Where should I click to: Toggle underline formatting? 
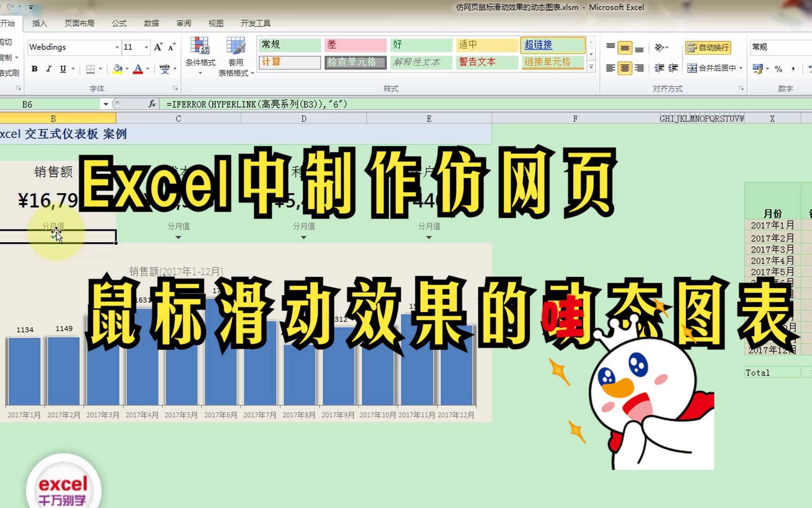pyautogui.click(x=63, y=69)
